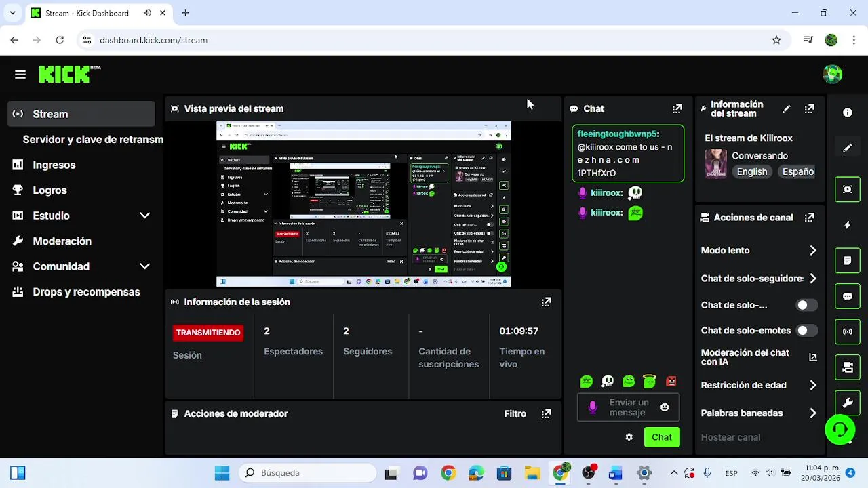Toggle the channel actions widget icon in right toolbar
The image size is (868, 488).
[848, 367]
